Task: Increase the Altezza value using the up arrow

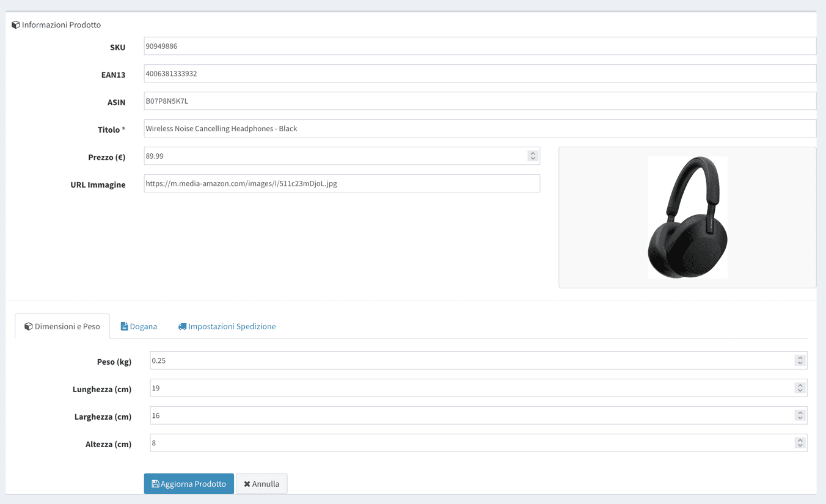Action: click(x=800, y=440)
